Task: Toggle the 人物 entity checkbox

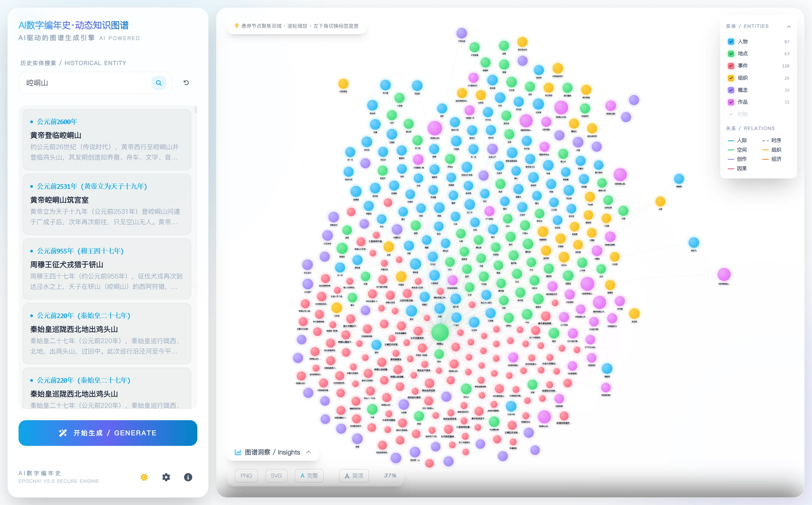Action: 731,41
